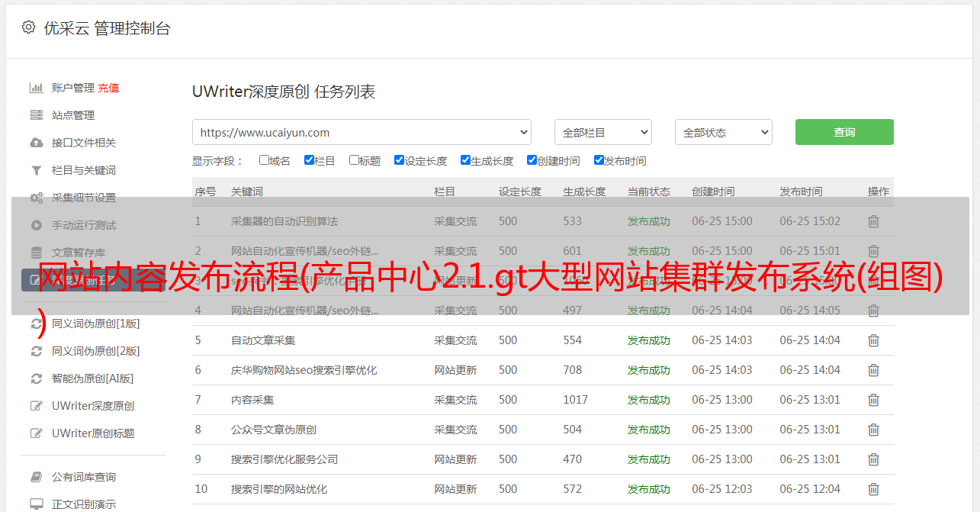Click the 当前状态 column header
Viewport: 980px width, 512px height.
[x=649, y=192]
